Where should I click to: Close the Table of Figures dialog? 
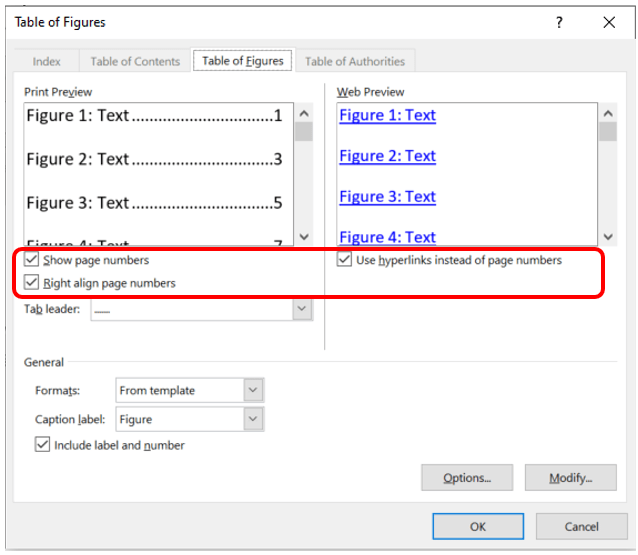[609, 22]
